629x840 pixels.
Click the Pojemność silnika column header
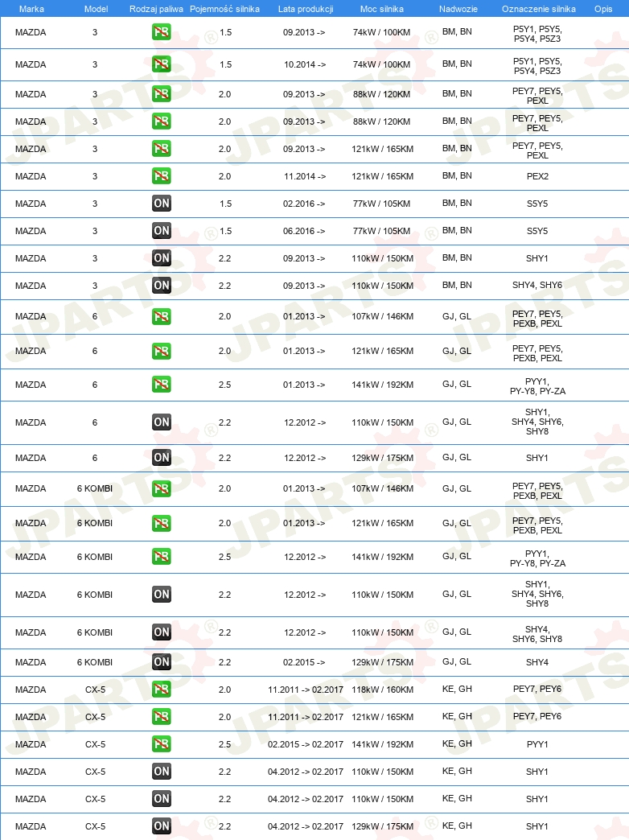pos(224,9)
